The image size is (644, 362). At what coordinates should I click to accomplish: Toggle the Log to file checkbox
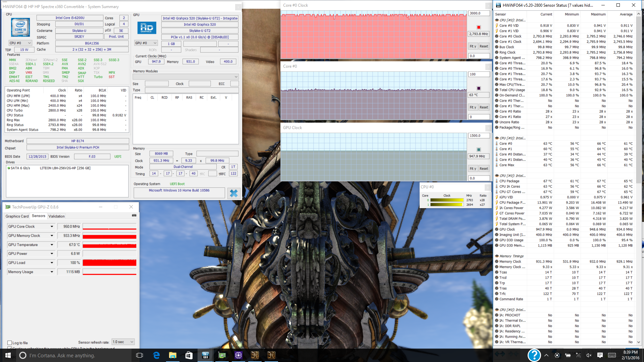pyautogui.click(x=10, y=343)
